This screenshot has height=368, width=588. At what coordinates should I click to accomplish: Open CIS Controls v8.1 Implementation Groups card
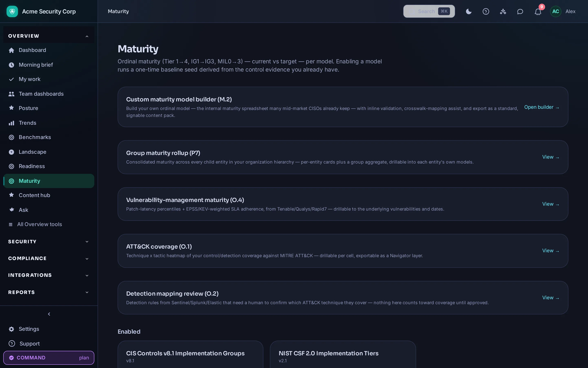[190, 354]
